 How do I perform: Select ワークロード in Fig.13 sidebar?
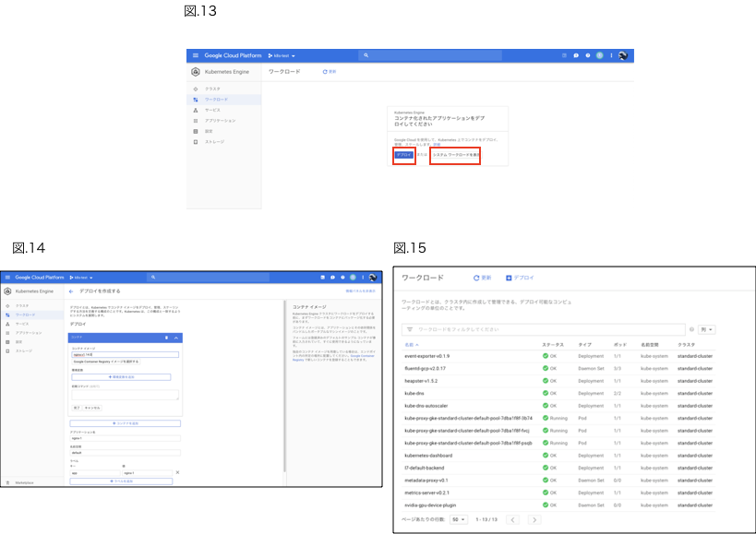pyautogui.click(x=216, y=100)
